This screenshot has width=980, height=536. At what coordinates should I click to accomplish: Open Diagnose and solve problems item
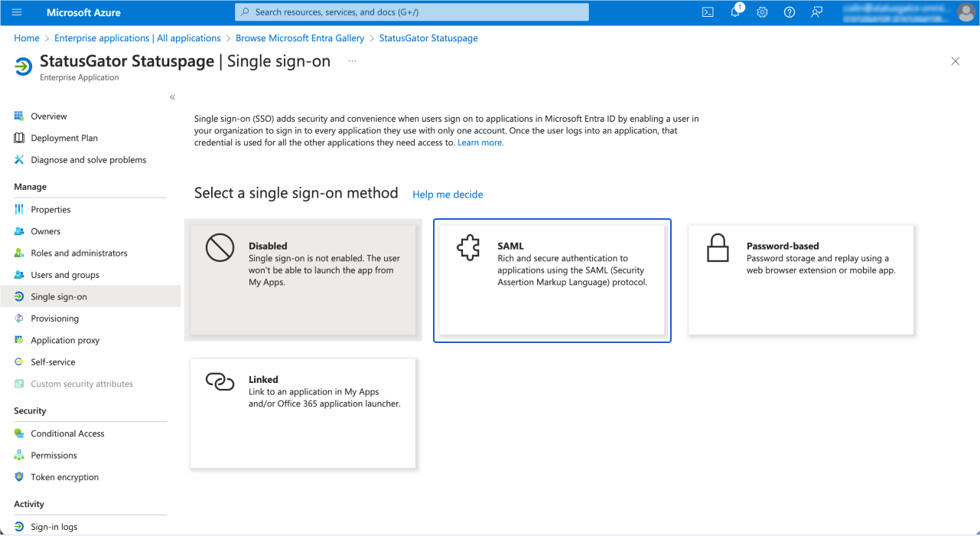(90, 160)
